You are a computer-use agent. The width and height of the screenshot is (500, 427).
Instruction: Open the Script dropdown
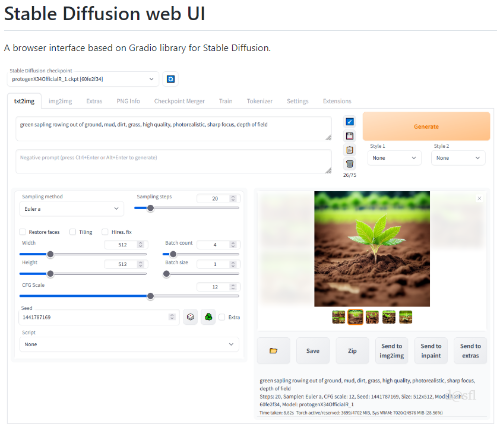point(129,344)
